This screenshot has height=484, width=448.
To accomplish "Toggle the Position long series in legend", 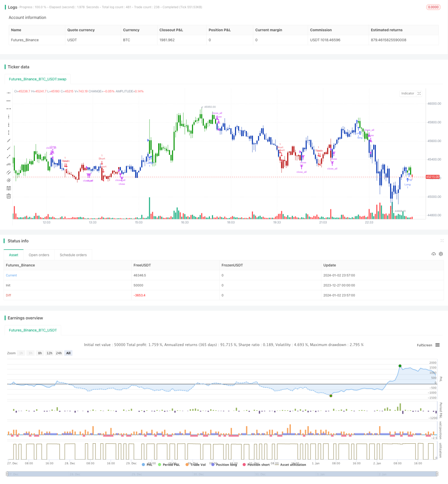I will (x=224, y=465).
